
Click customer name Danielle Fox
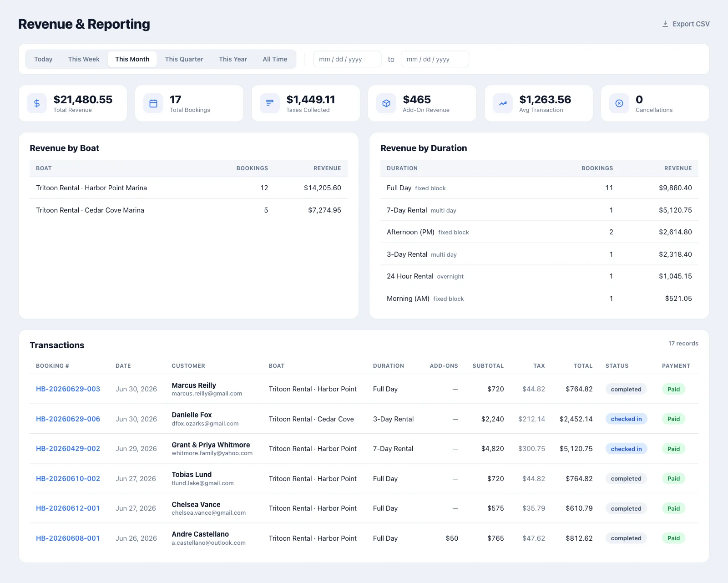pyautogui.click(x=192, y=415)
